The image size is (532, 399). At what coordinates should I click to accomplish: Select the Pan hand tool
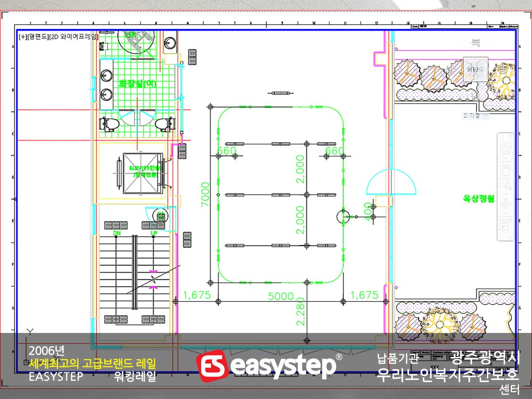point(505,169)
